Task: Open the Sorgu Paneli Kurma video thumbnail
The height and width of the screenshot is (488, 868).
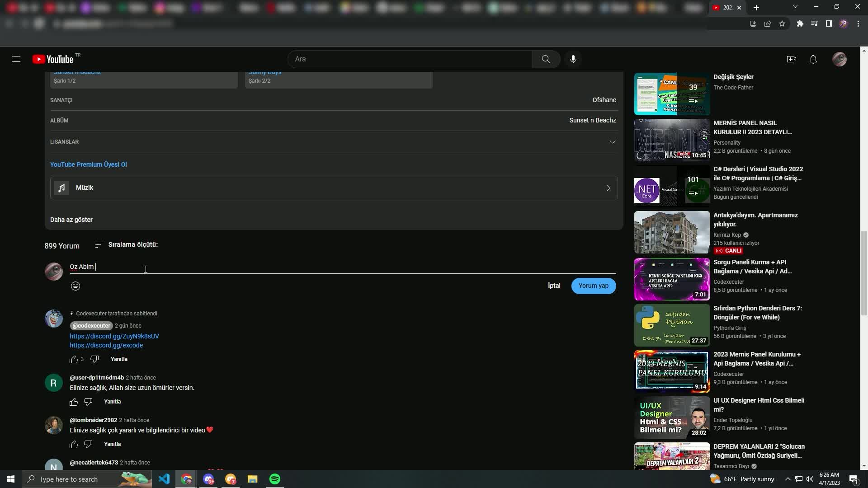Action: point(672,279)
